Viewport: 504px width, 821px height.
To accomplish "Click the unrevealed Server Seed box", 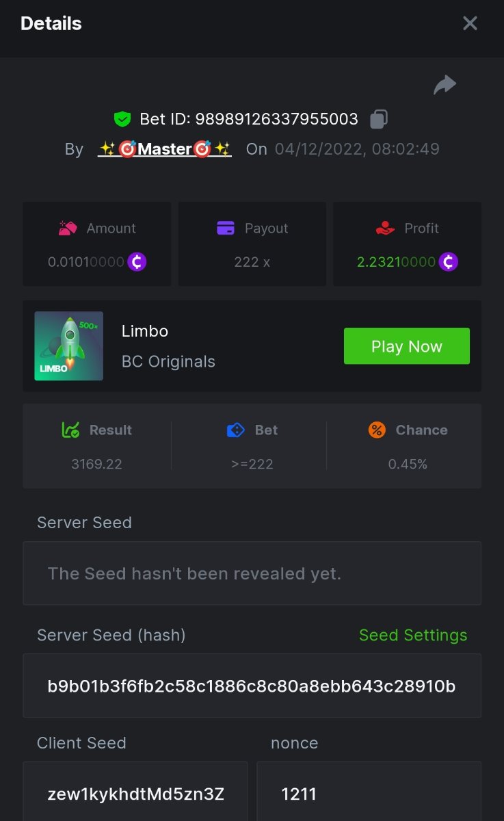I will (252, 573).
